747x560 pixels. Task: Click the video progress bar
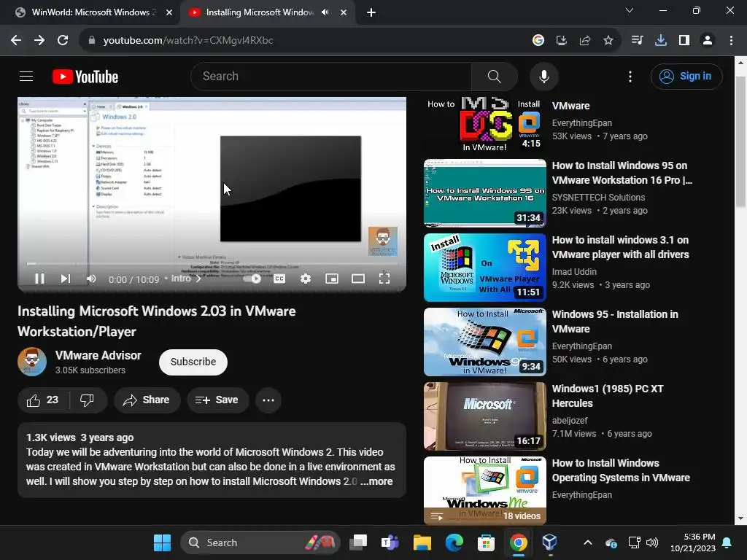[212, 263]
